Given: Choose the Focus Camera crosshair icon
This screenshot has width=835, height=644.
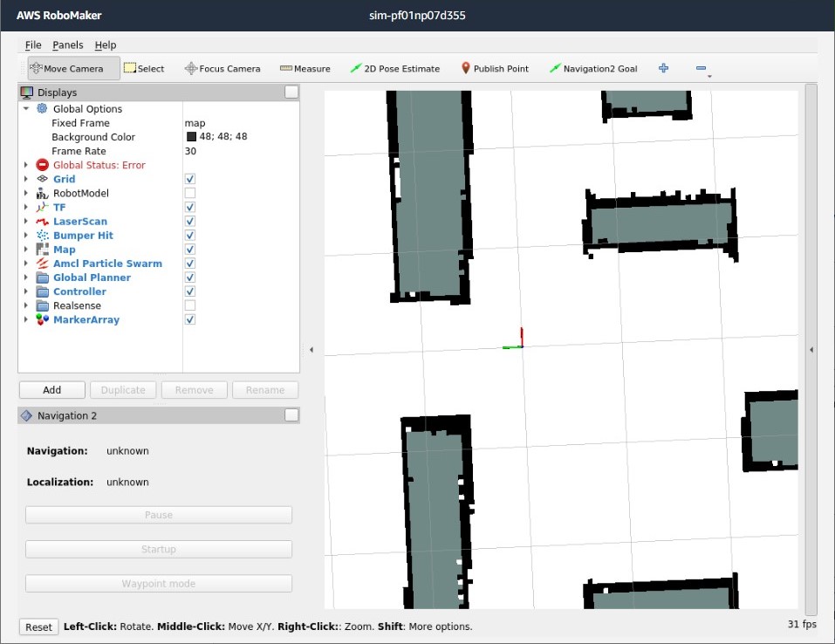Looking at the screenshot, I should (191, 68).
